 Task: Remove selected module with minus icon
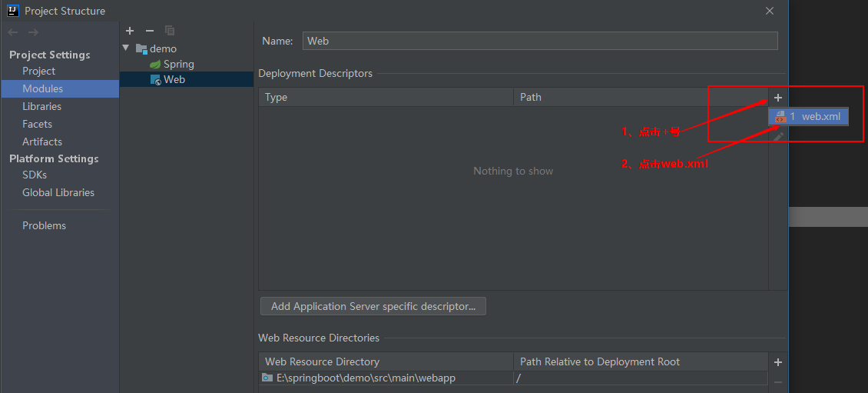click(150, 31)
